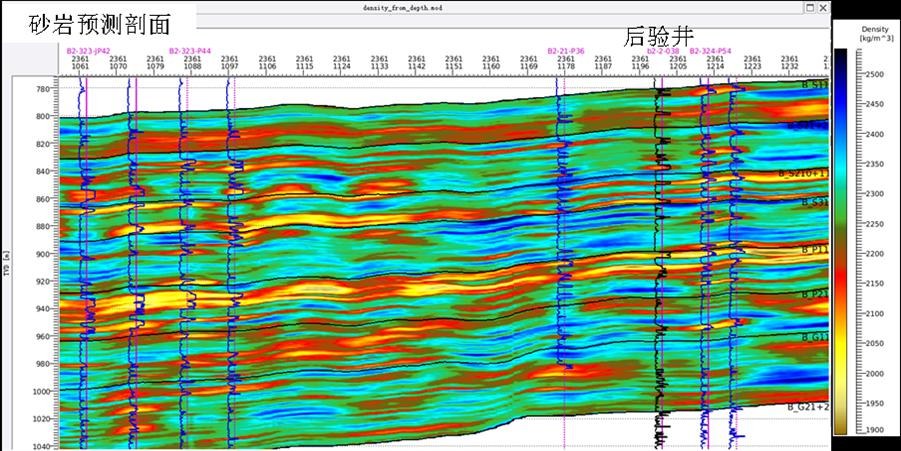Click horizon label B_S31
901x451 pixels.
click(815, 203)
